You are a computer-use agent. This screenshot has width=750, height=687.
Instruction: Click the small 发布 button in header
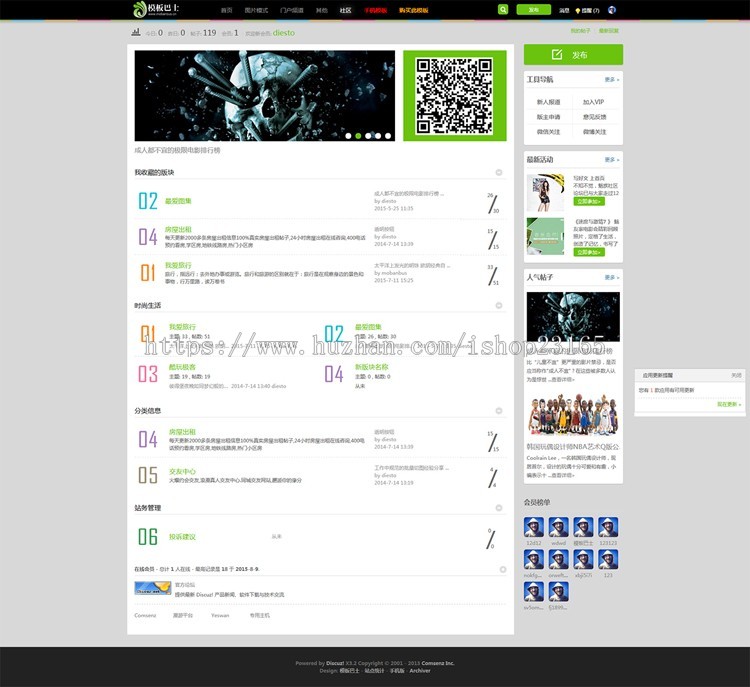click(533, 10)
